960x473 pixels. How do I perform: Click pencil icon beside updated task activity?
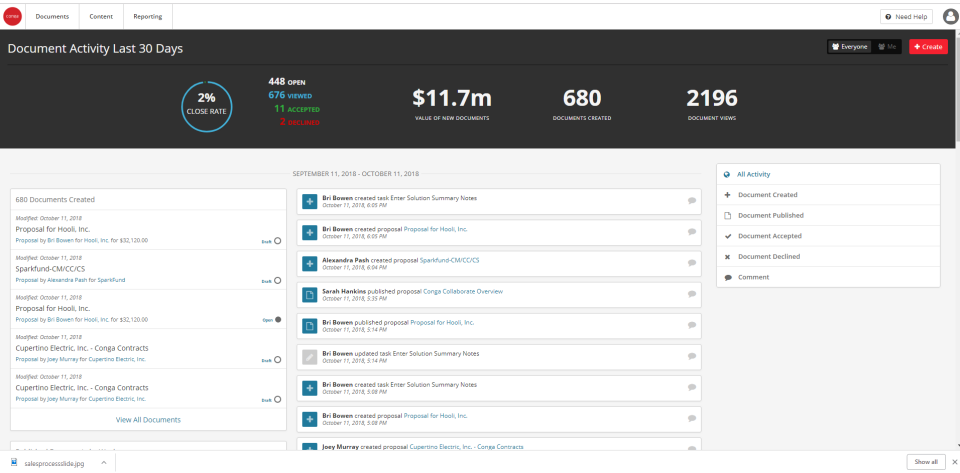(310, 357)
